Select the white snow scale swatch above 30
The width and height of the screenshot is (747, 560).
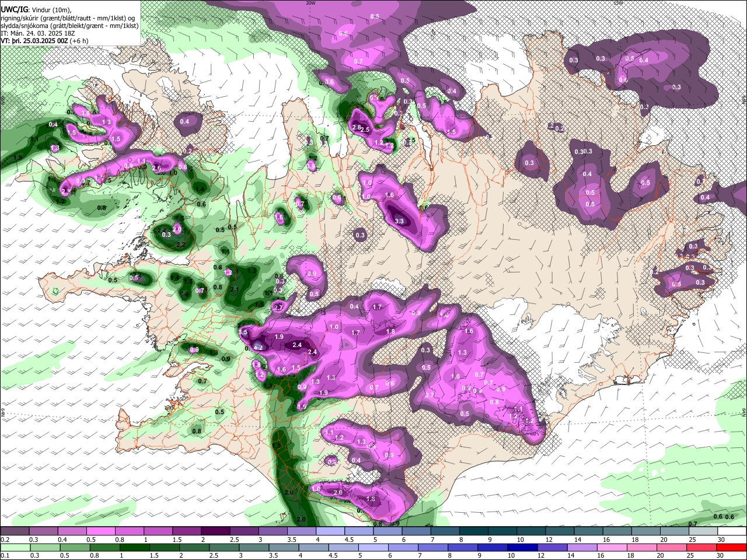point(732,531)
